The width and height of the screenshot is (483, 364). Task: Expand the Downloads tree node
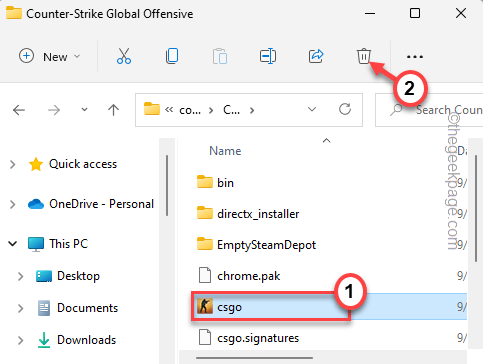(21, 340)
